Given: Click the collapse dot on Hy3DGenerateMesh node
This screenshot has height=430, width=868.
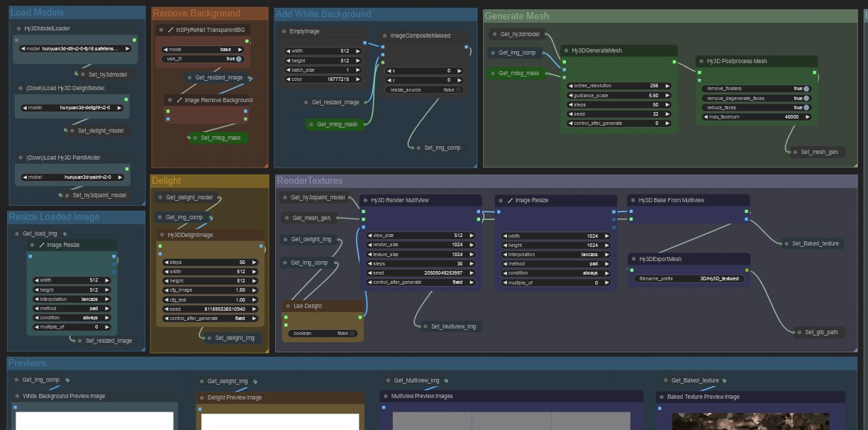Looking at the screenshot, I should click(566, 51).
